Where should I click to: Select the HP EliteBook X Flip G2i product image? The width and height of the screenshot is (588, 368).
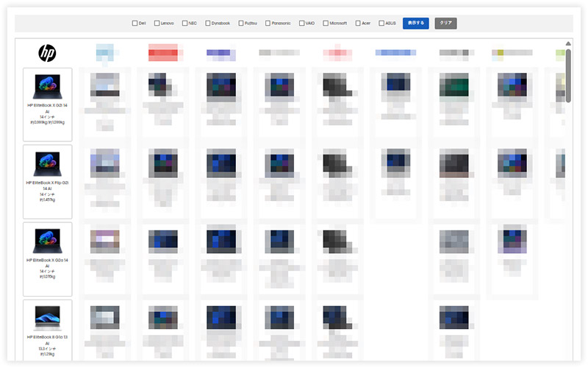[x=48, y=164]
